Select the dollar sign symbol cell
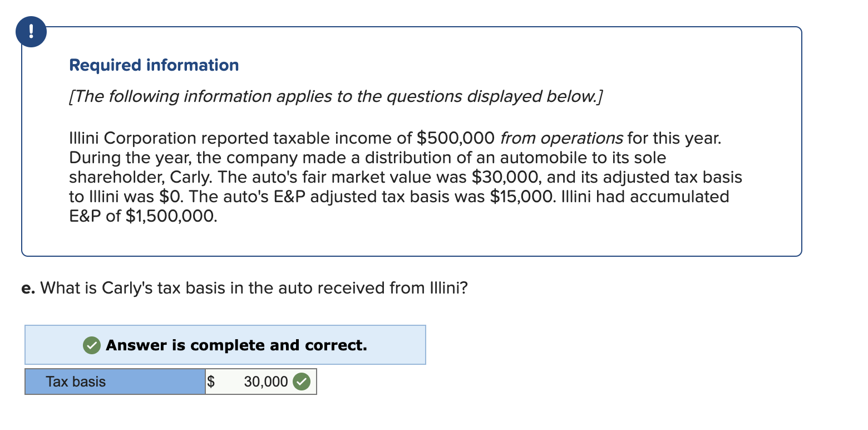Screen dimensions: 868x430 211,382
